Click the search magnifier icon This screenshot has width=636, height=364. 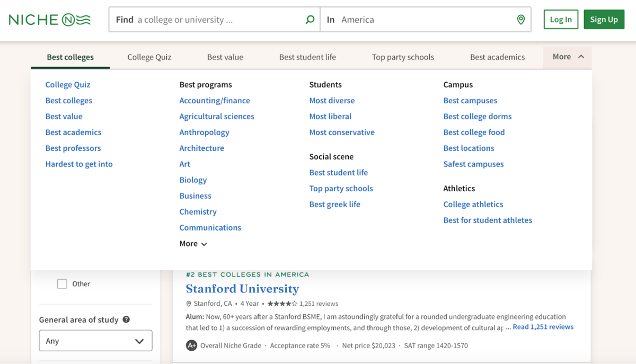[309, 19]
